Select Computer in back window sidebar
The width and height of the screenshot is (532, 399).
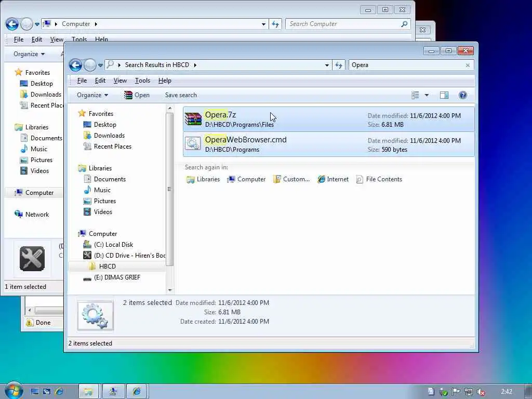coord(34,193)
